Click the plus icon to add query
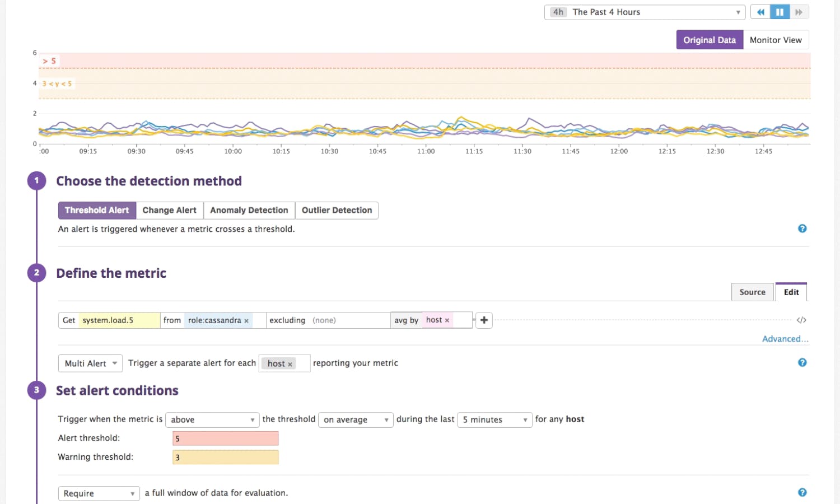Image resolution: width=840 pixels, height=504 pixels. [x=484, y=320]
